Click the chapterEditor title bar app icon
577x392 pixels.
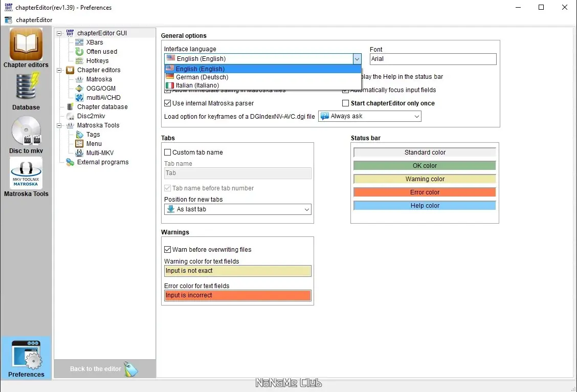[x=9, y=7]
